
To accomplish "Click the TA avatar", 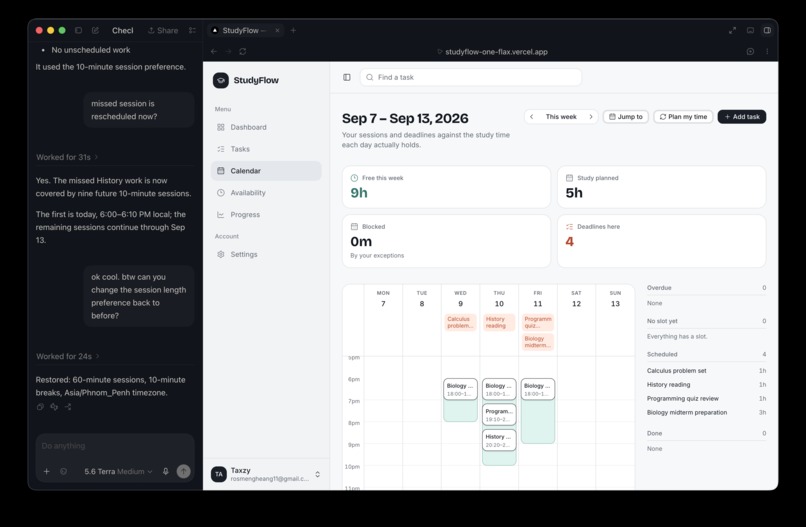I will pos(219,474).
